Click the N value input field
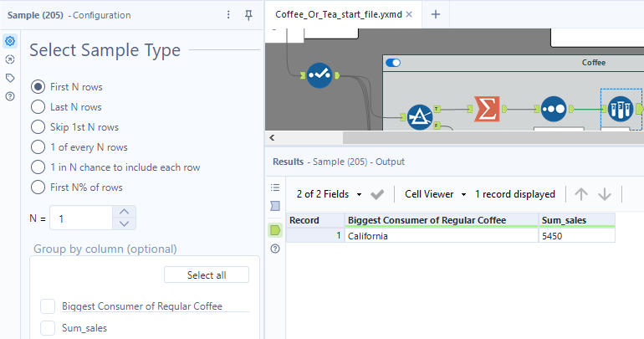The width and height of the screenshot is (644, 339). [81, 218]
